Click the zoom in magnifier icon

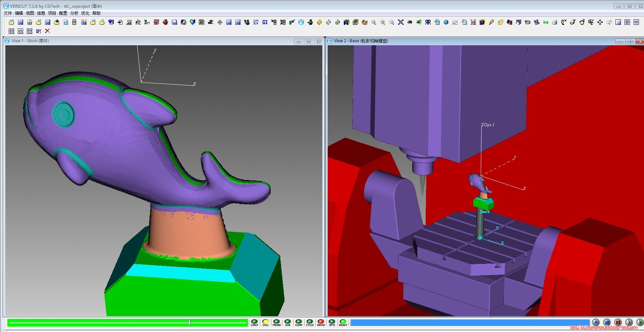[x=383, y=22]
